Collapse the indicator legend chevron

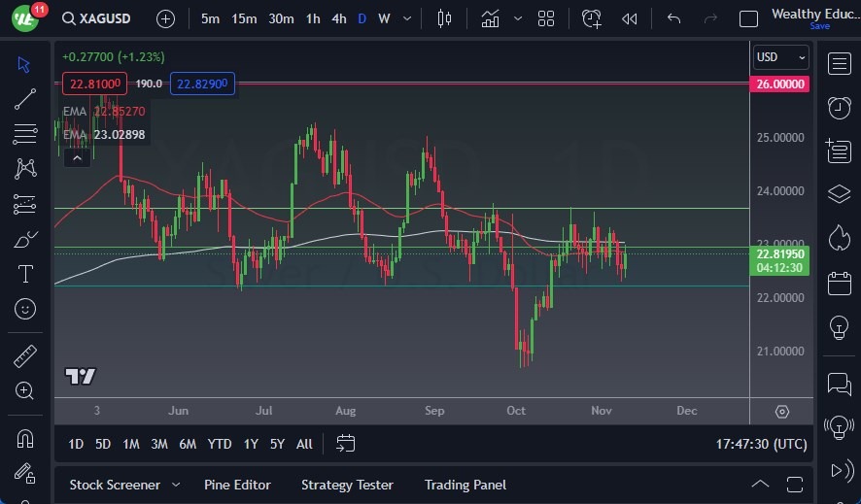(73, 157)
